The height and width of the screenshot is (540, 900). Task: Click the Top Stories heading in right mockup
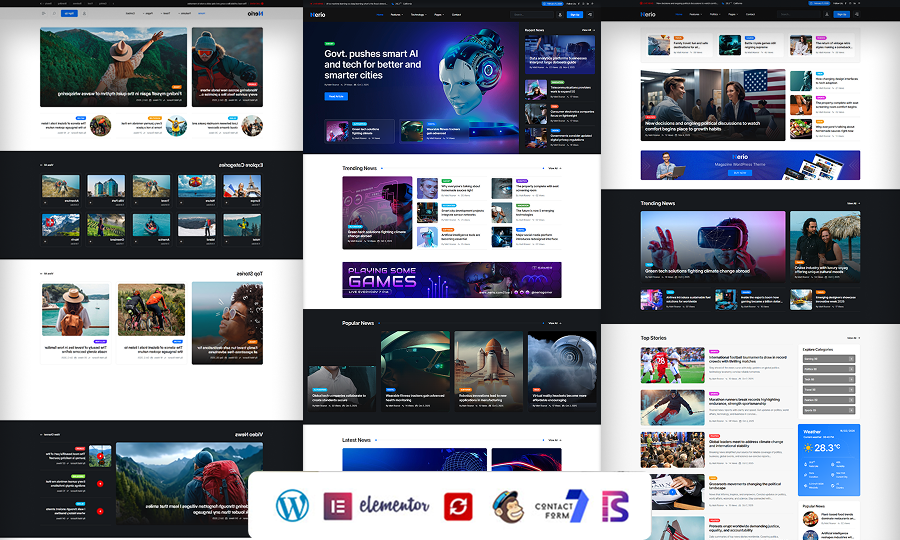[x=653, y=338]
